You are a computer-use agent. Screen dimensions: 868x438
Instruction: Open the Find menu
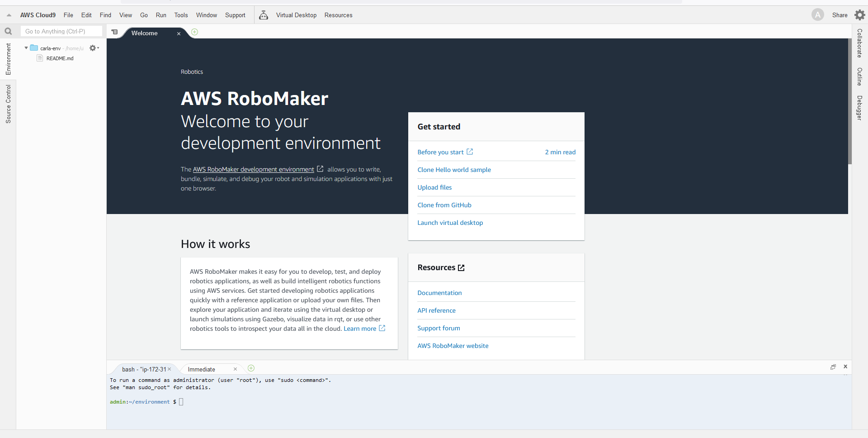point(105,15)
